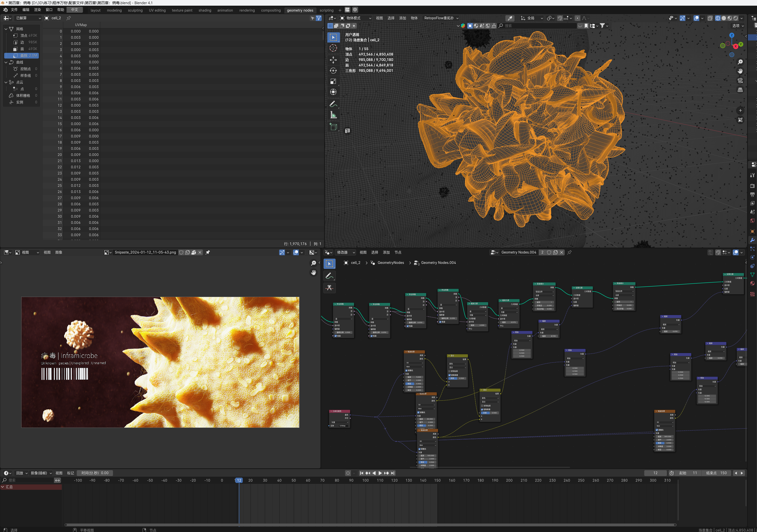Open the 修改器 node tree type dropdown
The height and width of the screenshot is (532, 757).
coord(346,252)
